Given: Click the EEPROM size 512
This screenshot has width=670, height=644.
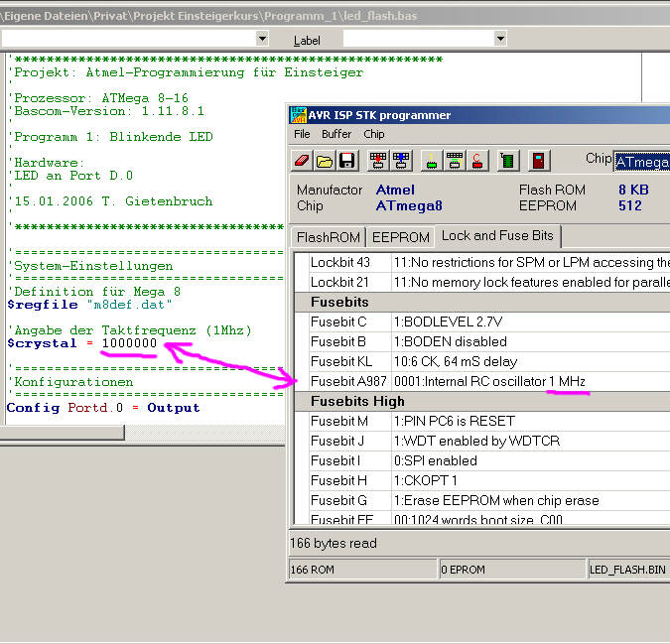Looking at the screenshot, I should [630, 205].
